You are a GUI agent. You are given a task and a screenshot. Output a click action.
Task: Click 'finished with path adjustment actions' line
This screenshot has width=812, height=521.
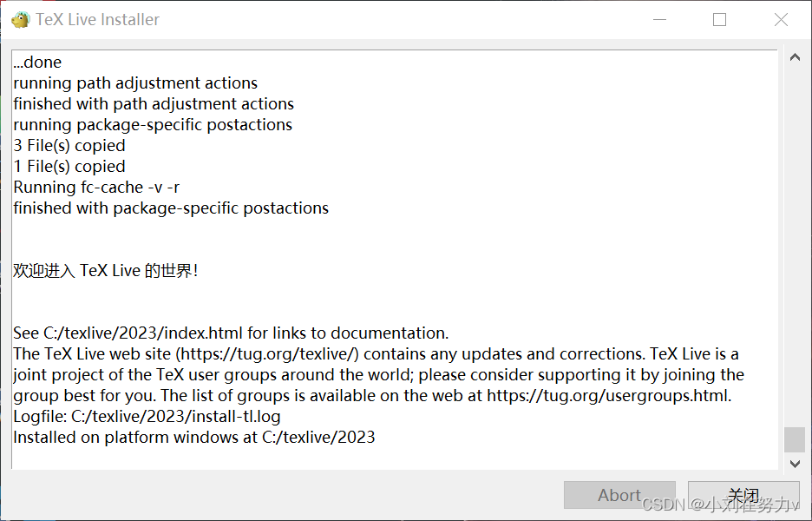pyautogui.click(x=154, y=103)
